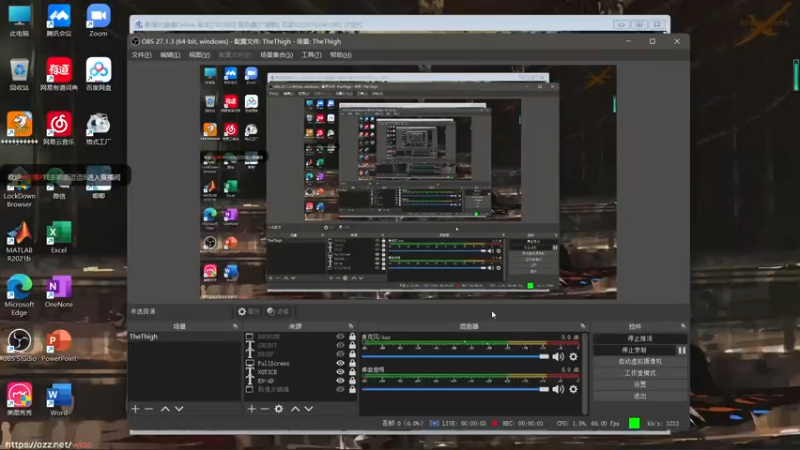Open 腾讯会议 desktop icon
Screen dimensions: 800x450
[x=59, y=20]
